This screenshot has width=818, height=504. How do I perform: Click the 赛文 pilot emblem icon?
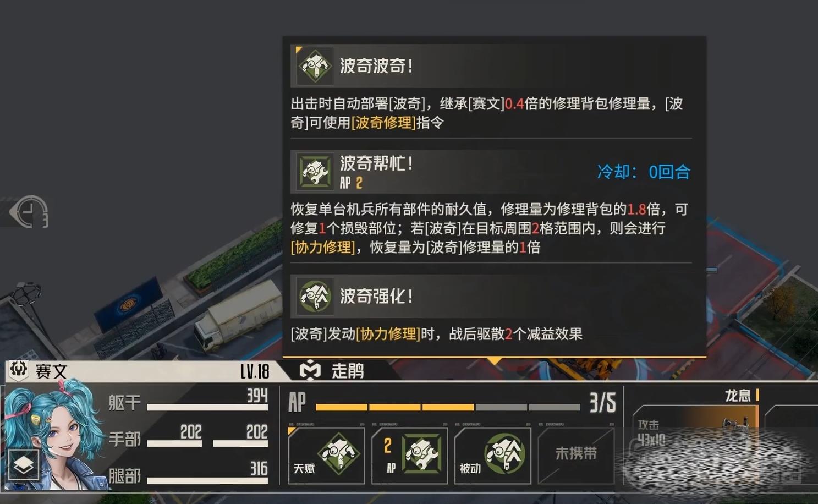[x=19, y=370]
